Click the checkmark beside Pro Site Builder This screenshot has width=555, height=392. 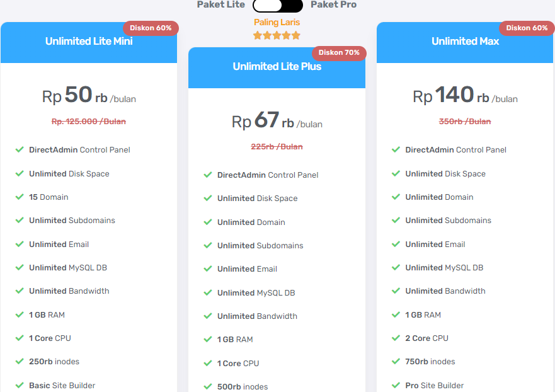pos(395,385)
